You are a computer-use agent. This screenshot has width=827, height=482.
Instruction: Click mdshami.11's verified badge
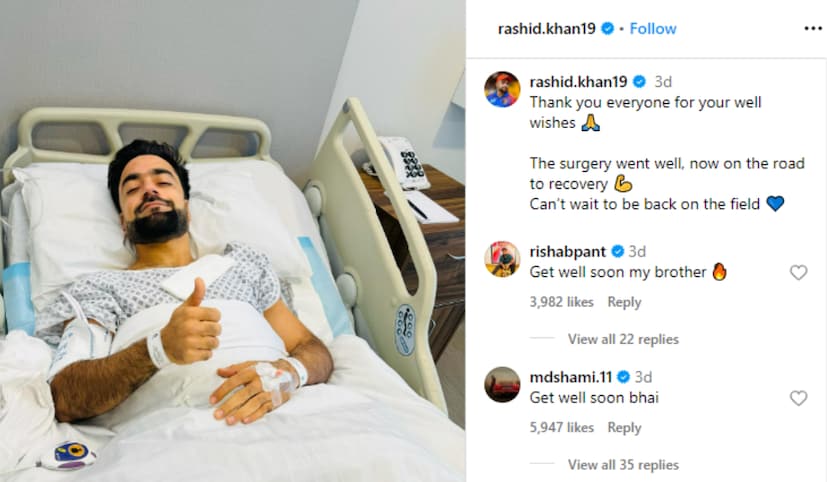[x=623, y=377]
